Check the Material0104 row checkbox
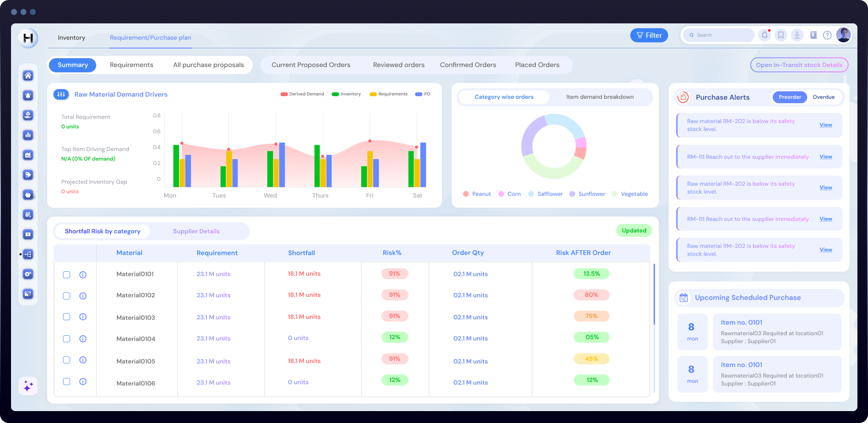The height and width of the screenshot is (423, 868). pos(67,339)
